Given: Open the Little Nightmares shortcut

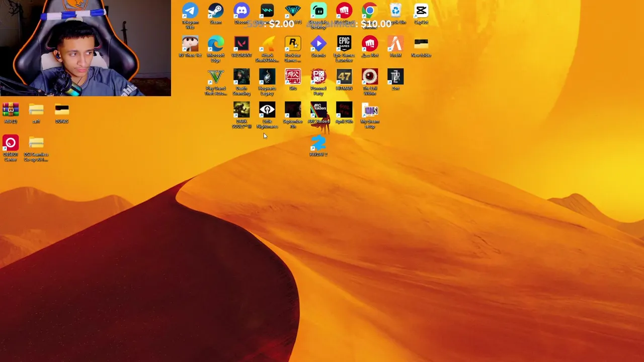Looking at the screenshot, I should [267, 115].
